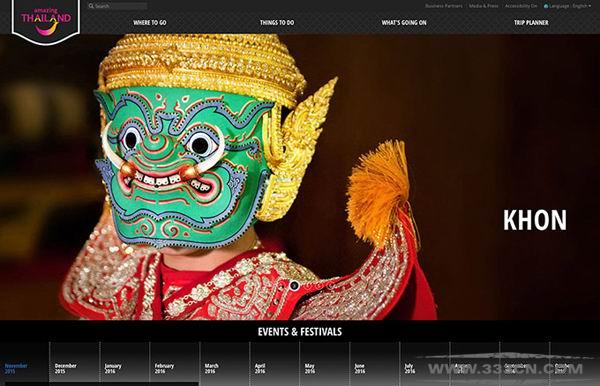This screenshot has width=600, height=386.
Task: Open the Where To Go menu
Action: [x=150, y=23]
